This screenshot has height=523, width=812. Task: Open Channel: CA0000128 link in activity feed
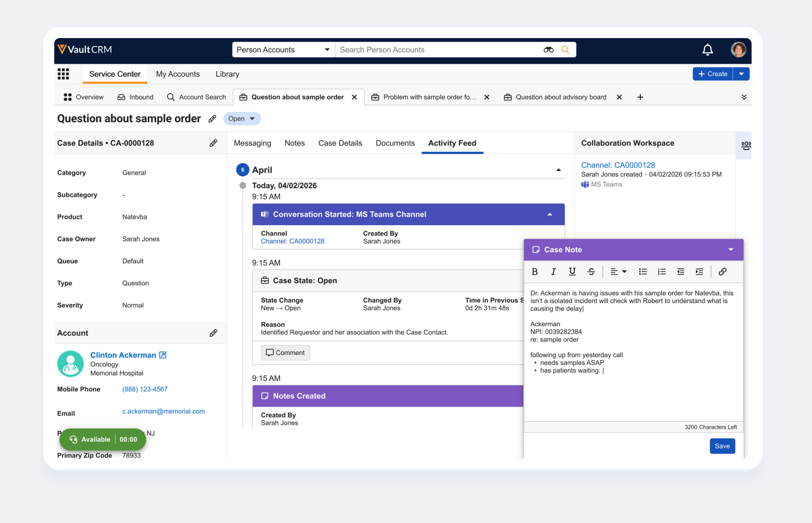292,242
